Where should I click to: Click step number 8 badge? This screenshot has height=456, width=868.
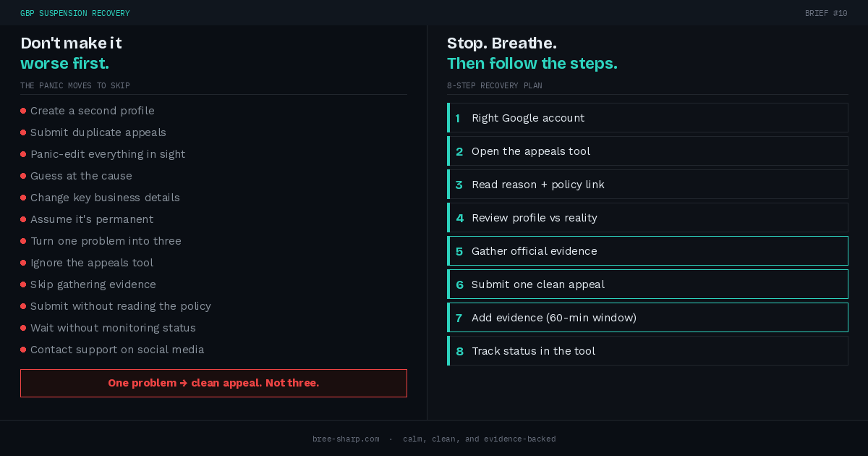click(459, 351)
